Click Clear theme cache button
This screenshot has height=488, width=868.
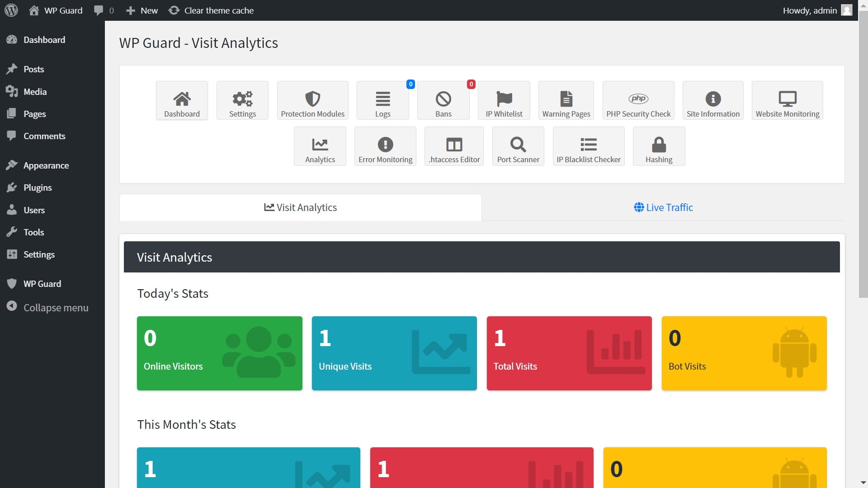point(211,10)
